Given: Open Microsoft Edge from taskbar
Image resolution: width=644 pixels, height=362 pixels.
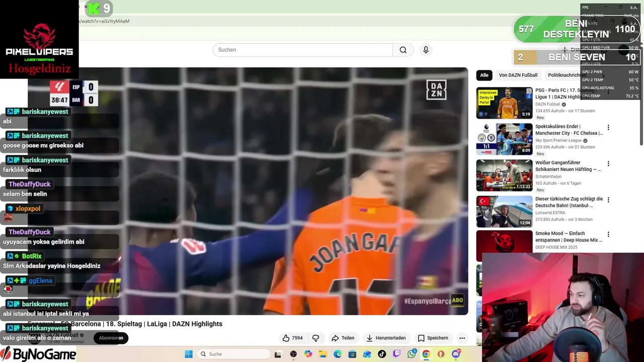Looking at the screenshot, I should [338, 354].
